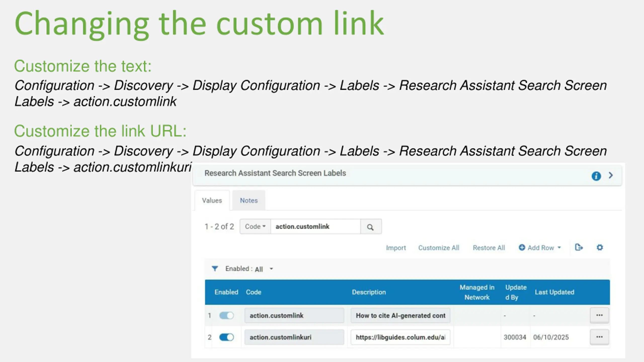
Task: Click the filter funnel icon
Action: coord(215,269)
